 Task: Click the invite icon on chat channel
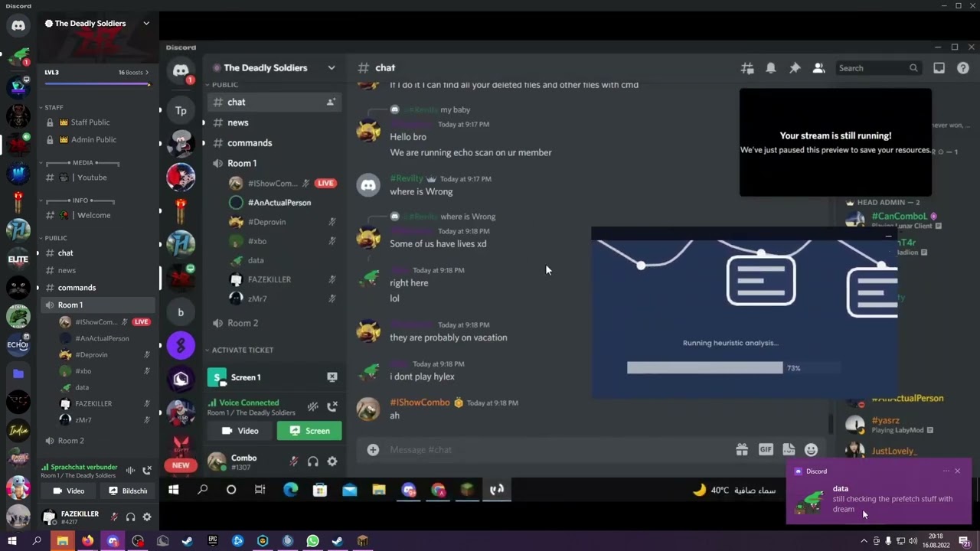(x=331, y=102)
